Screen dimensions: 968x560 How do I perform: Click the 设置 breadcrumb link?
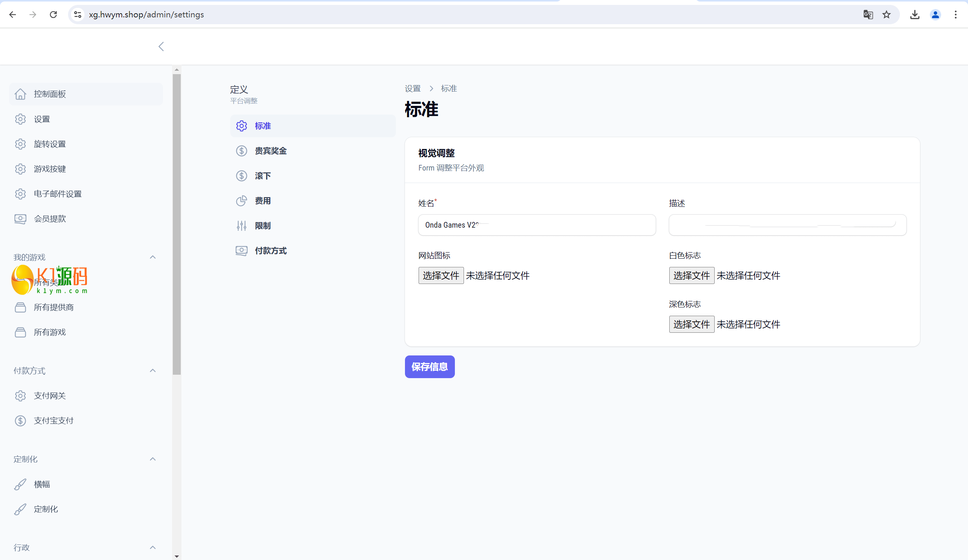click(413, 89)
